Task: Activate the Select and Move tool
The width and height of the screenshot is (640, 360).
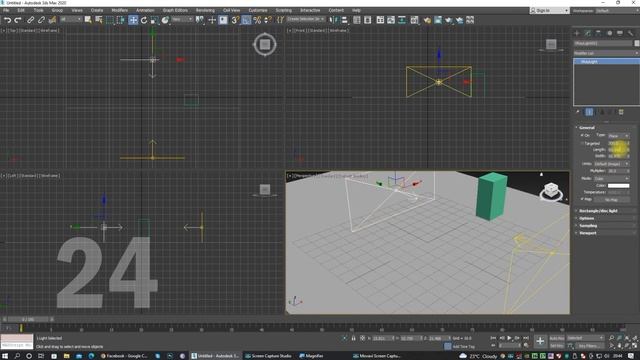Action: pos(133,20)
